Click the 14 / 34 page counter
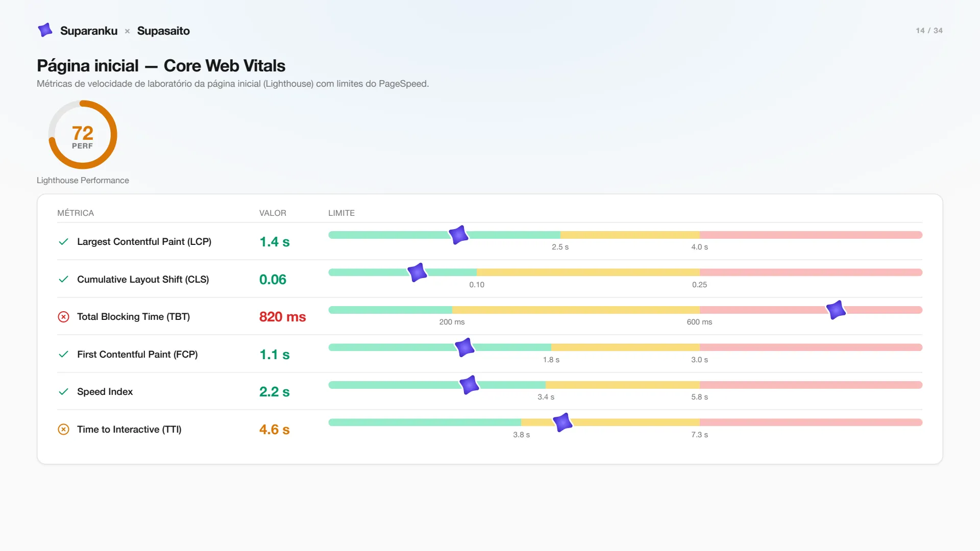This screenshot has height=551, width=980. tap(929, 31)
